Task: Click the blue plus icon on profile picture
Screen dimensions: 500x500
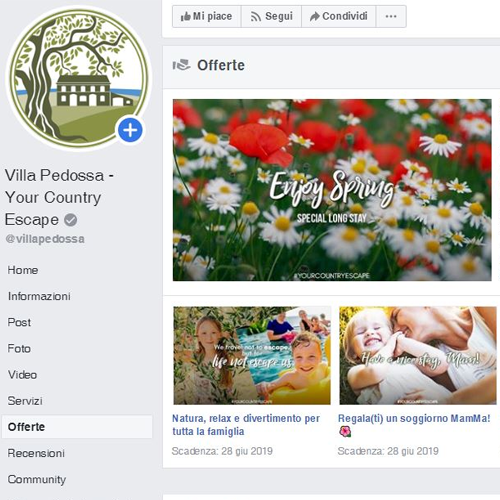Action: click(x=130, y=130)
